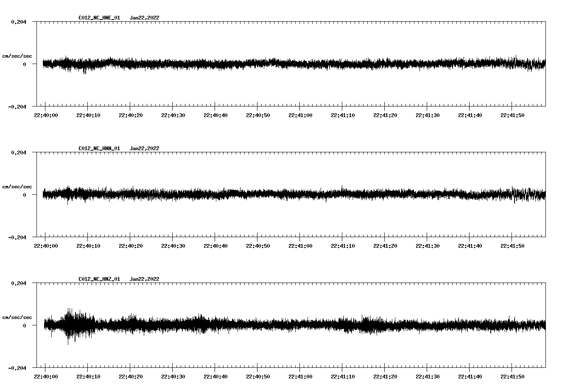Click the 0.204 upper limit on HNE plot
The width and height of the screenshot is (576, 392).
(x=19, y=22)
